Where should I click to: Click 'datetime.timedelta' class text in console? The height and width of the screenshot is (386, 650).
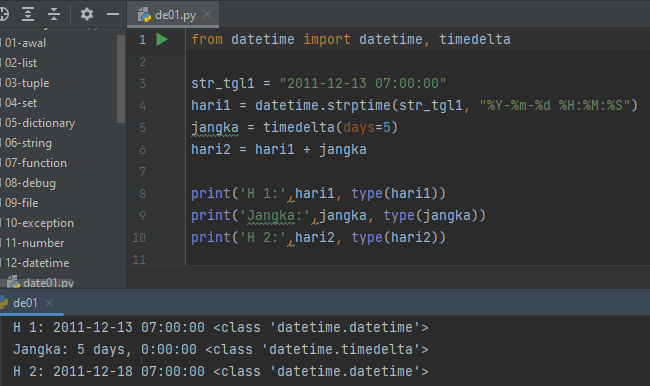(341, 350)
